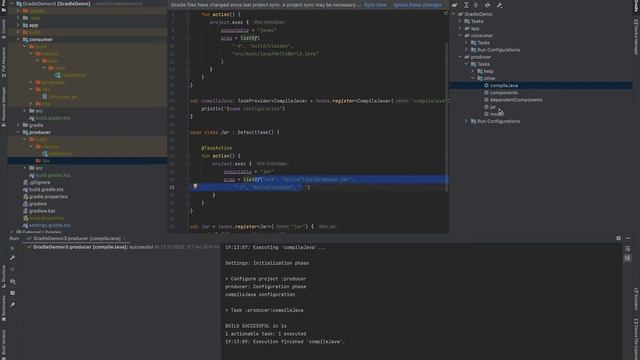The width and height of the screenshot is (640, 360).
Task: Expand the app node in Gradle panel
Action: [460, 29]
